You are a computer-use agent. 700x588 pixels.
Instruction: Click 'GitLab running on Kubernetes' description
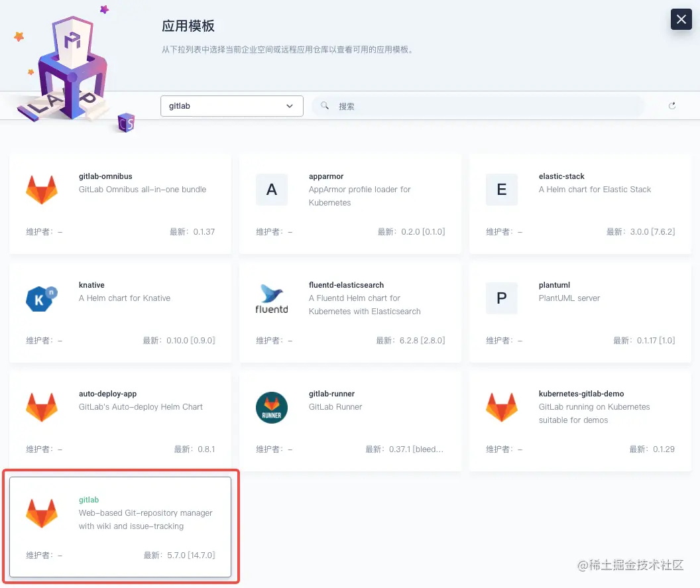[594, 414]
